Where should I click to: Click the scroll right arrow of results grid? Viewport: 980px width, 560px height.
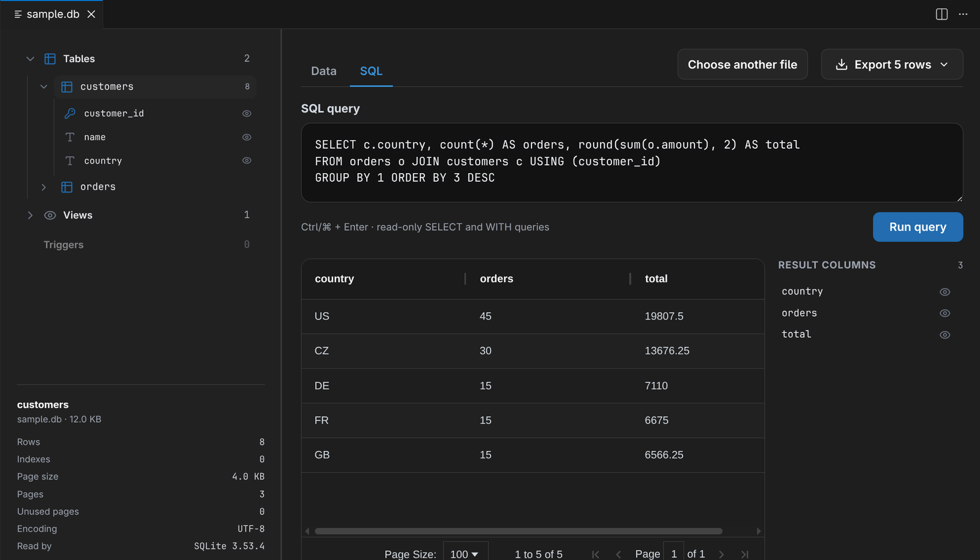[758, 531]
